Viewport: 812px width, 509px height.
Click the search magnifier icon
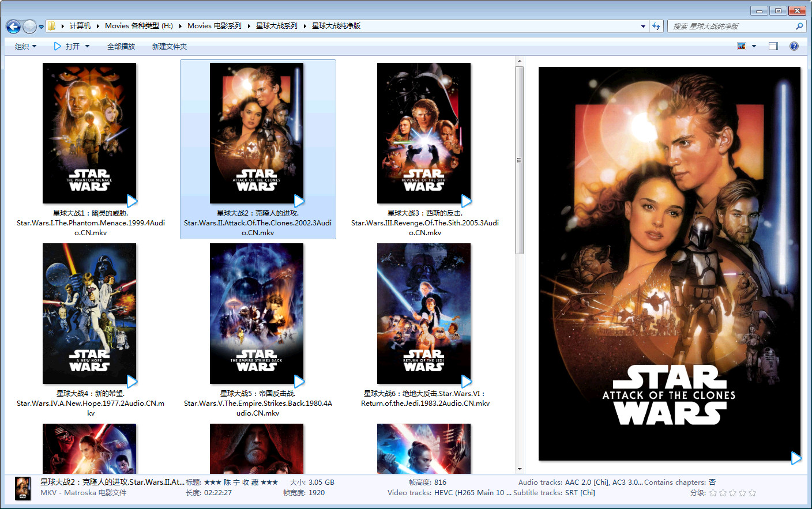tap(799, 26)
